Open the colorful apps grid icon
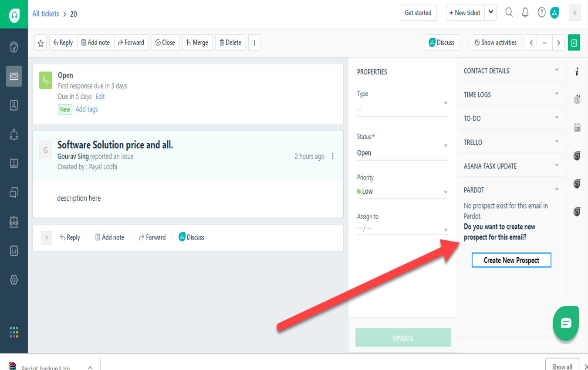 coord(14,332)
